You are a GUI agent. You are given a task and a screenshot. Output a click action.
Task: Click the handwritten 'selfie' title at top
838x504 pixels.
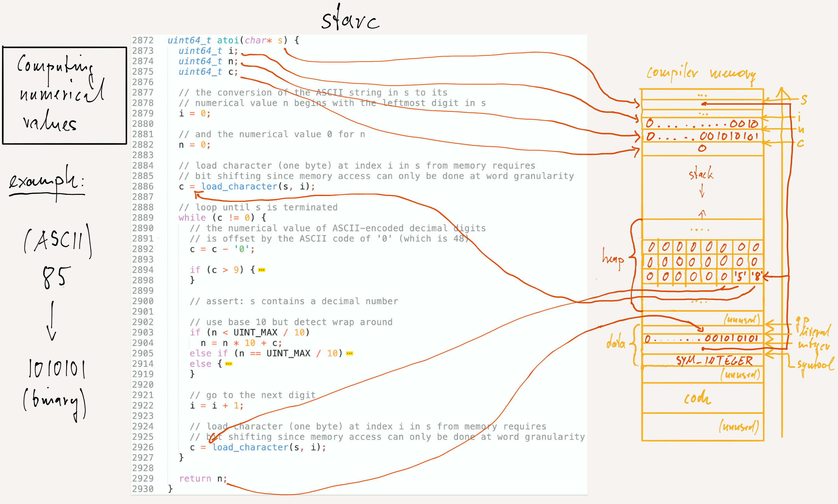click(x=350, y=20)
